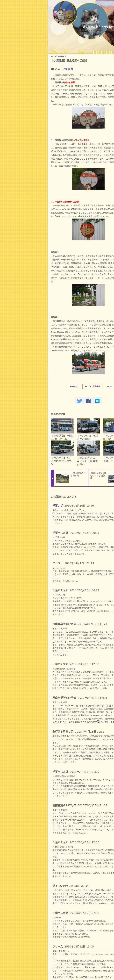Open the バス tag link under title
The height and width of the screenshot is (980, 114).
tap(57, 69)
